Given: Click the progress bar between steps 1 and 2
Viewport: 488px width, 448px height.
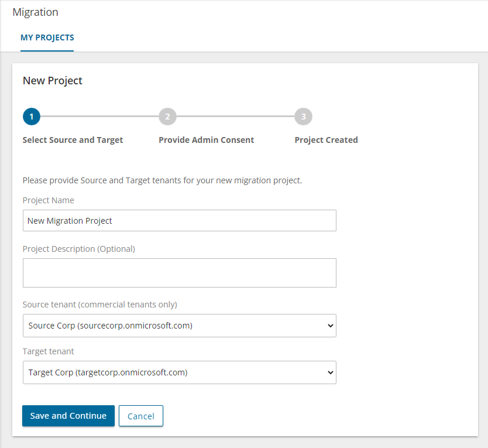Looking at the screenshot, I should click(99, 117).
